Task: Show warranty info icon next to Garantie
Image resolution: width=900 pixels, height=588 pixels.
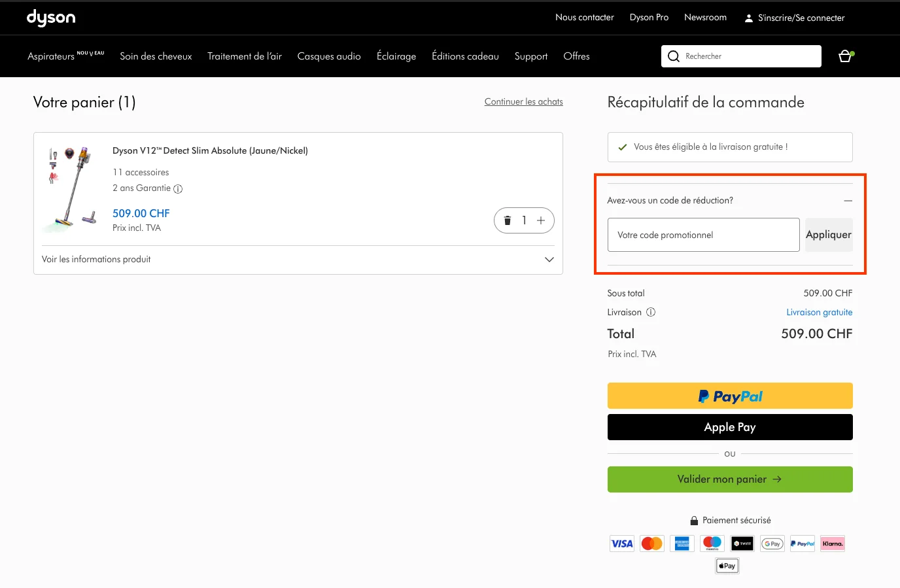Action: tap(178, 189)
